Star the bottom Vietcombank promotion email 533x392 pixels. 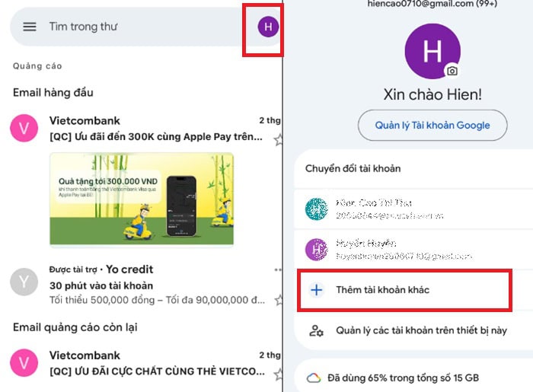click(x=279, y=374)
